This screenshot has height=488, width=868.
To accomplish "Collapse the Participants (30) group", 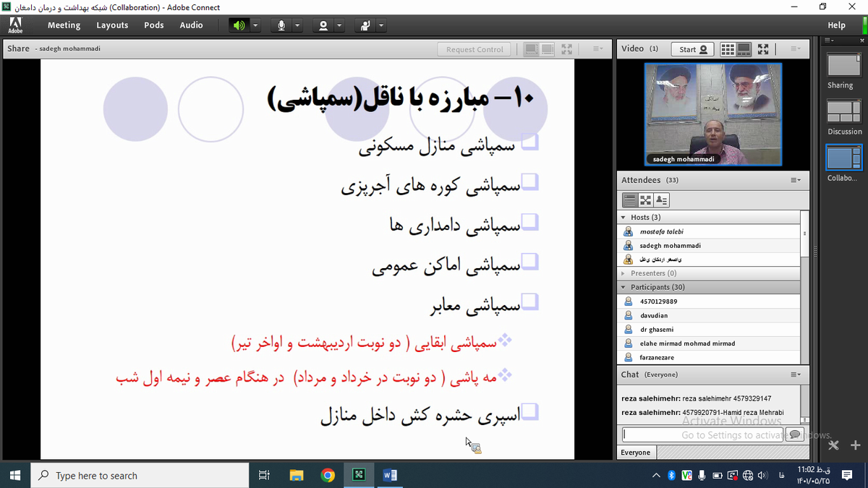I will click(x=624, y=287).
